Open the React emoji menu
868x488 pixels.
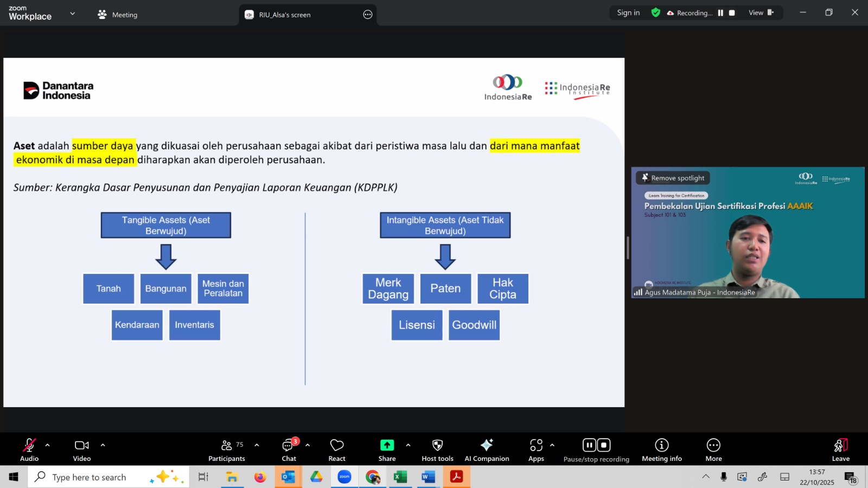tap(337, 450)
